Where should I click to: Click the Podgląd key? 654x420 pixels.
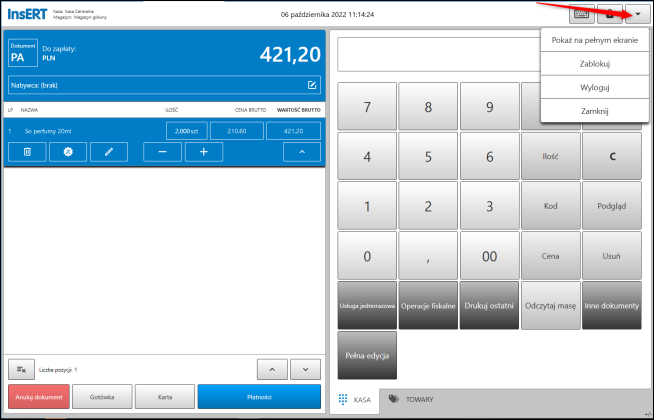coord(612,206)
